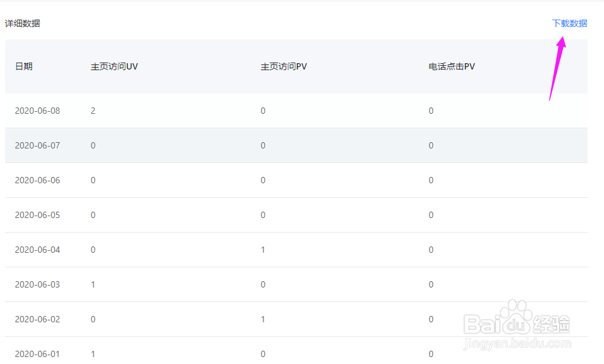This screenshot has width=604, height=364.
Task: Click the 详细数据 section title
Action: pos(22,23)
